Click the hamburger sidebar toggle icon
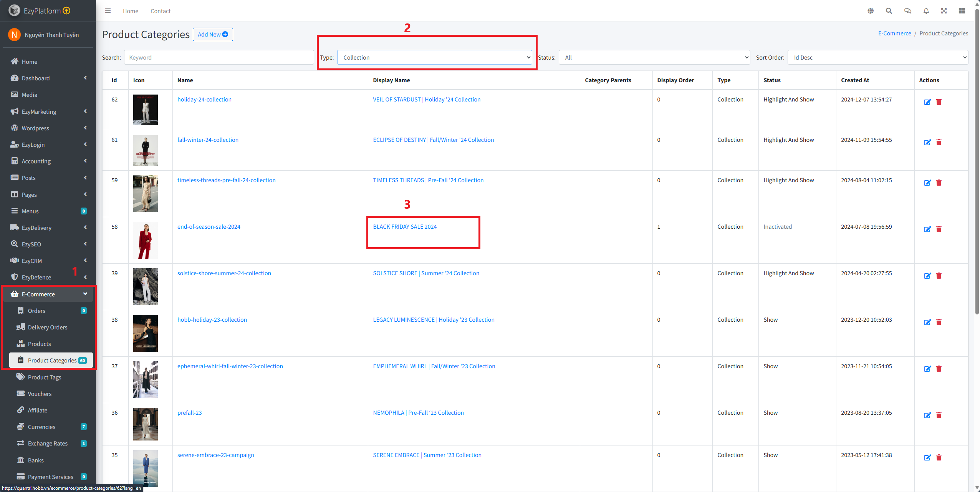 (108, 11)
